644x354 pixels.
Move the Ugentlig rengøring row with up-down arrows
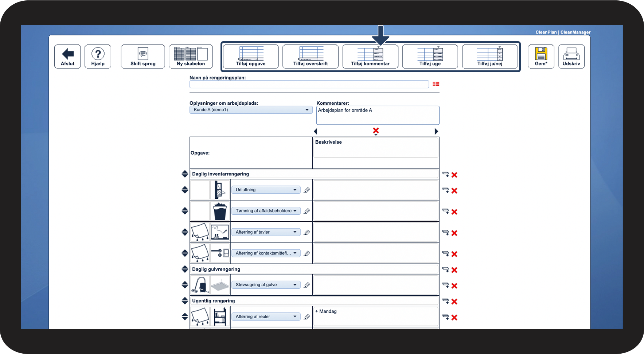pyautogui.click(x=185, y=301)
